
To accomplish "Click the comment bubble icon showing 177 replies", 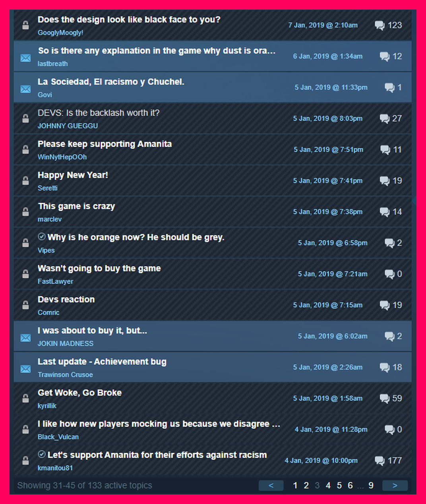I will click(380, 461).
